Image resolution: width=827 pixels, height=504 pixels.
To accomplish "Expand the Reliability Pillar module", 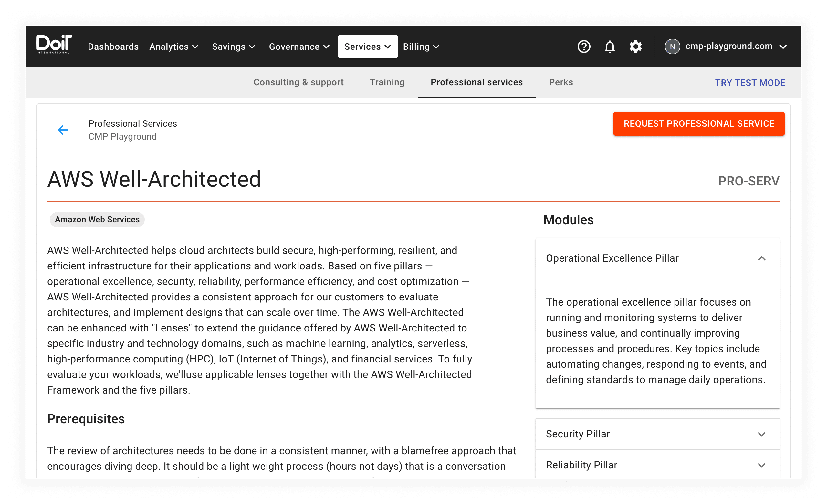I will (x=761, y=465).
